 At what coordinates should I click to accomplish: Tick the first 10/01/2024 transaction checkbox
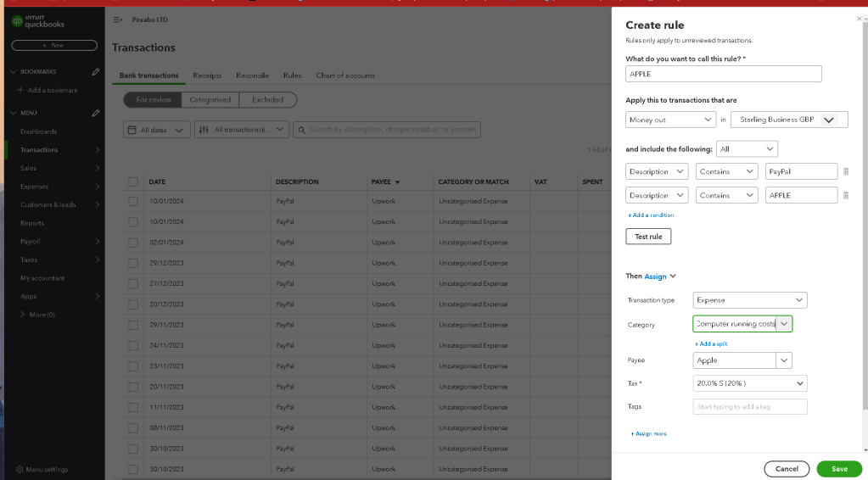point(133,201)
